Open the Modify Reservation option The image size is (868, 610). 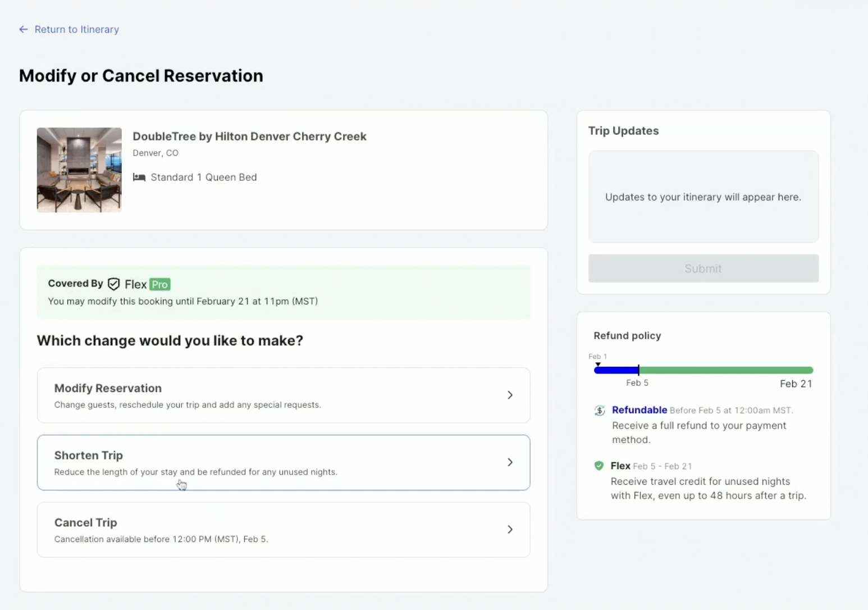click(x=284, y=395)
